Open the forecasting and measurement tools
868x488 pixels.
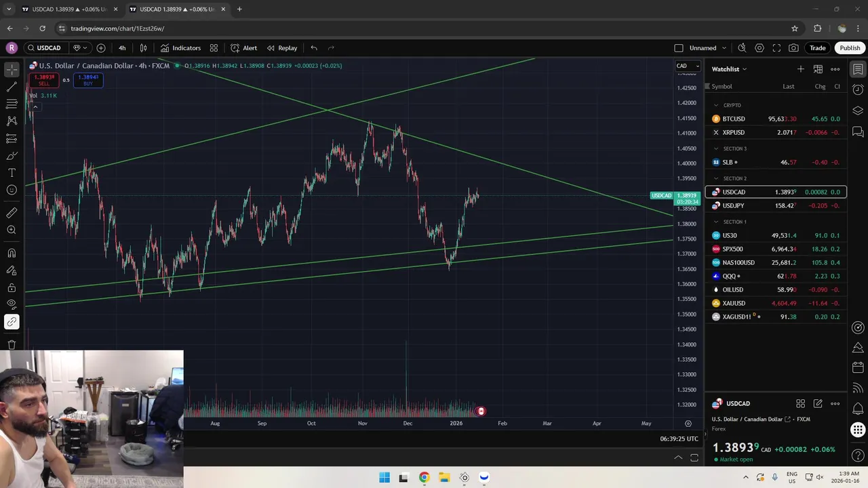(x=12, y=138)
